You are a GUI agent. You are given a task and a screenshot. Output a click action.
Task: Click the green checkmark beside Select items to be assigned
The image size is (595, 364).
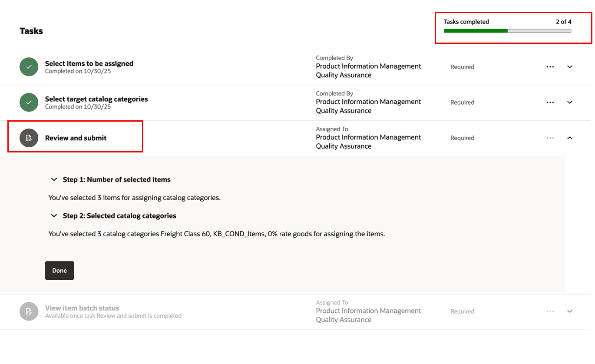point(29,67)
